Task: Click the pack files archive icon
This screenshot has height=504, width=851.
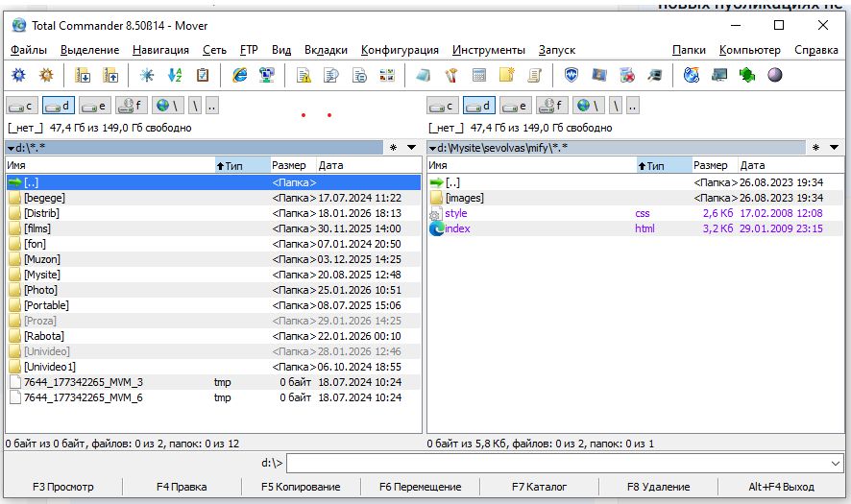Action: pyautogui.click(x=84, y=75)
